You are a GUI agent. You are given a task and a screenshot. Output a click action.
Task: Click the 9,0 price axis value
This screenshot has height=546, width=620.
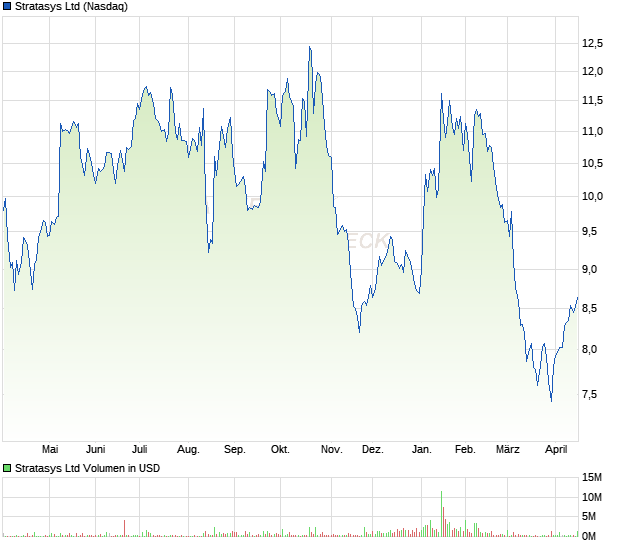[589, 269]
